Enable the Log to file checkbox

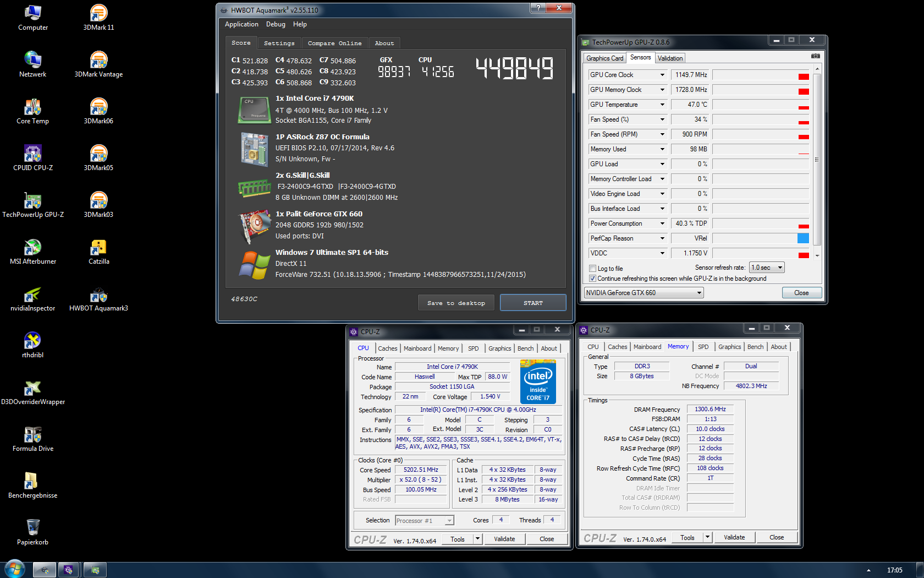tap(592, 269)
